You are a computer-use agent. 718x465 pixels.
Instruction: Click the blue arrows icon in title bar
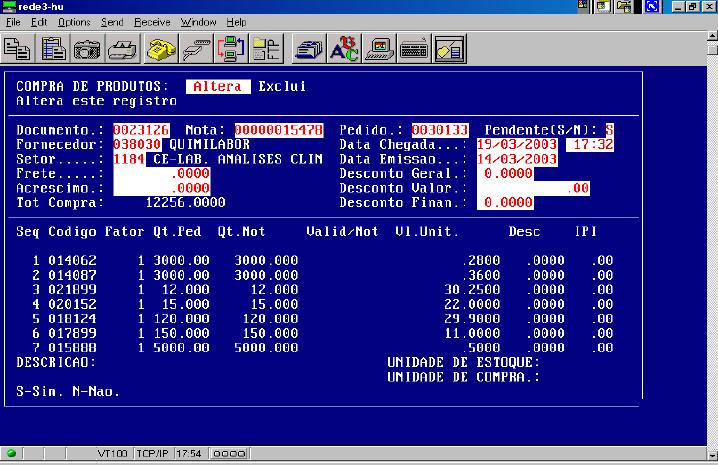652,6
